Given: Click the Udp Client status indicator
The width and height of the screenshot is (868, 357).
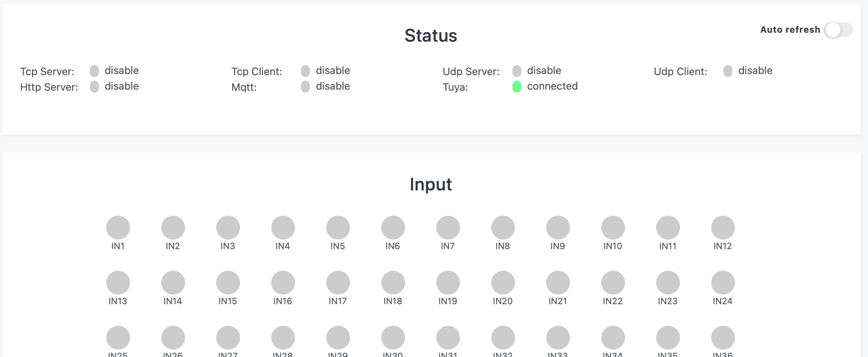Looking at the screenshot, I should [x=728, y=71].
